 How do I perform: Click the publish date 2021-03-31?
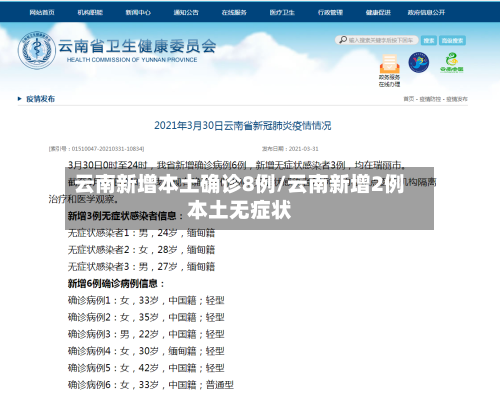tap(303, 149)
